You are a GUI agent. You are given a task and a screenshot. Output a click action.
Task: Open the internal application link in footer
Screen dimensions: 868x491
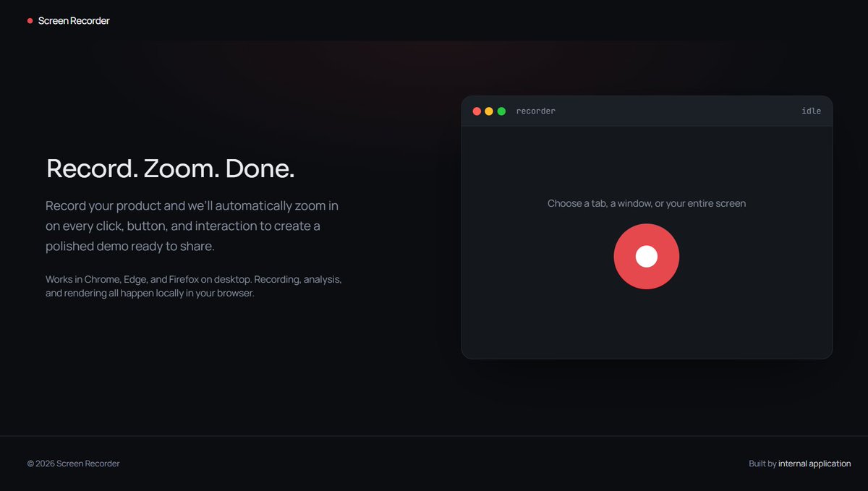[x=814, y=464]
